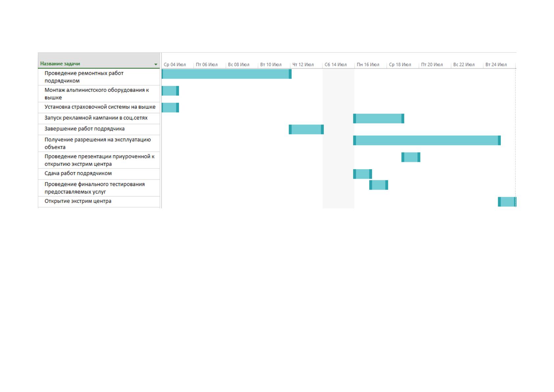Viewport: 554px width, 392px height.
Task: Click the Gantt bar for Запуск рекламной кампании
Action: (x=379, y=118)
